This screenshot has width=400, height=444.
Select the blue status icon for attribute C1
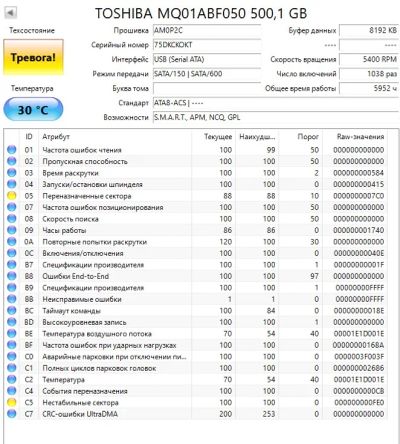12,368
